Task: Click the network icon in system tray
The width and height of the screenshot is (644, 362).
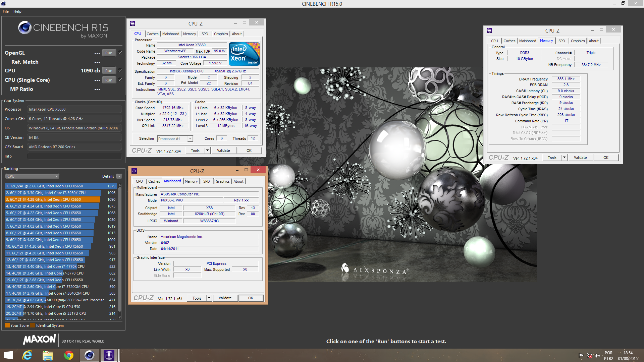Action: [589, 356]
